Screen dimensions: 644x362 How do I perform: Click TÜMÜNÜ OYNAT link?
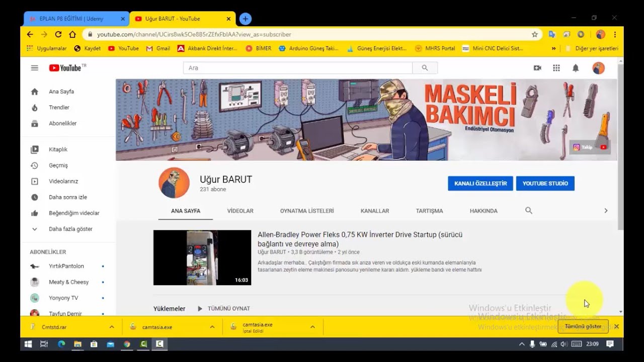(x=224, y=309)
